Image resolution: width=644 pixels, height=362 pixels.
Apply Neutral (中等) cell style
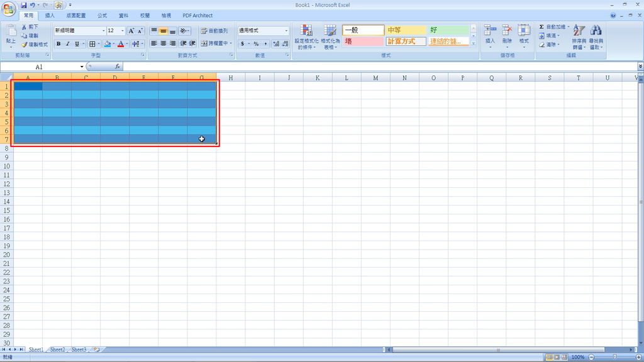pyautogui.click(x=406, y=30)
